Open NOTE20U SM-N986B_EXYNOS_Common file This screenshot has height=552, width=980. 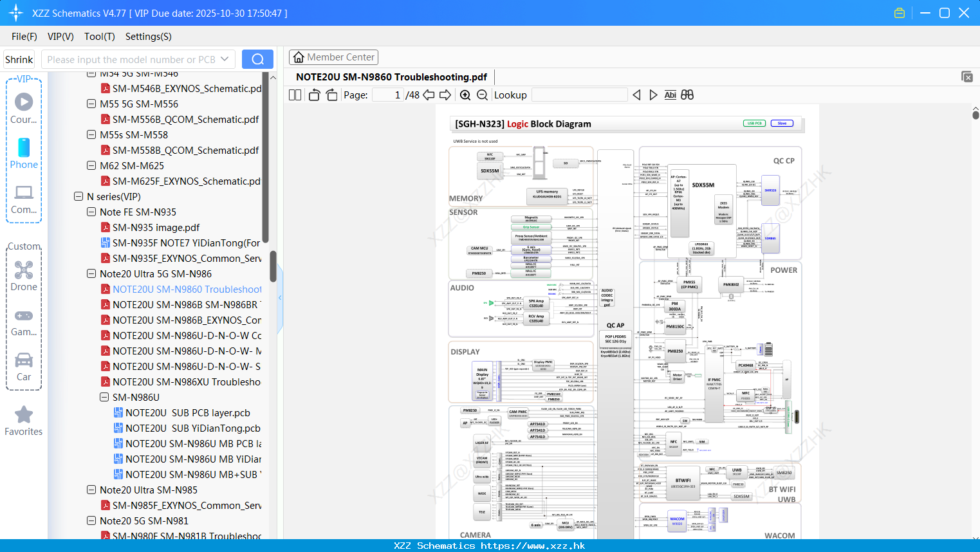coord(187,320)
